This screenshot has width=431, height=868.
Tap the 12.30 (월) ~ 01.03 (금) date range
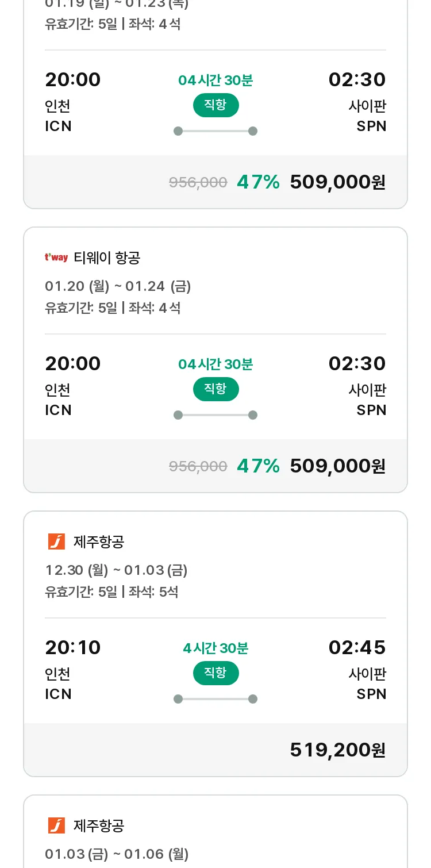click(x=116, y=570)
